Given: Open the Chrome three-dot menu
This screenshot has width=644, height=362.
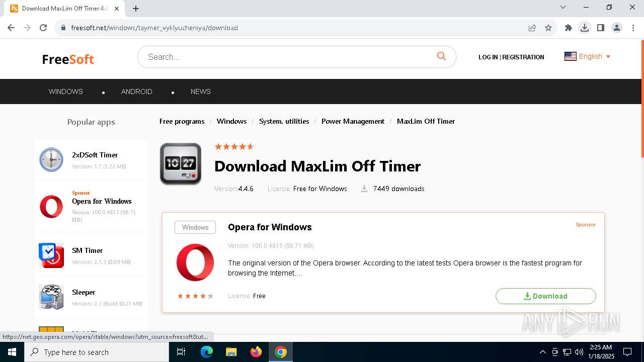Looking at the screenshot, I should [x=633, y=28].
